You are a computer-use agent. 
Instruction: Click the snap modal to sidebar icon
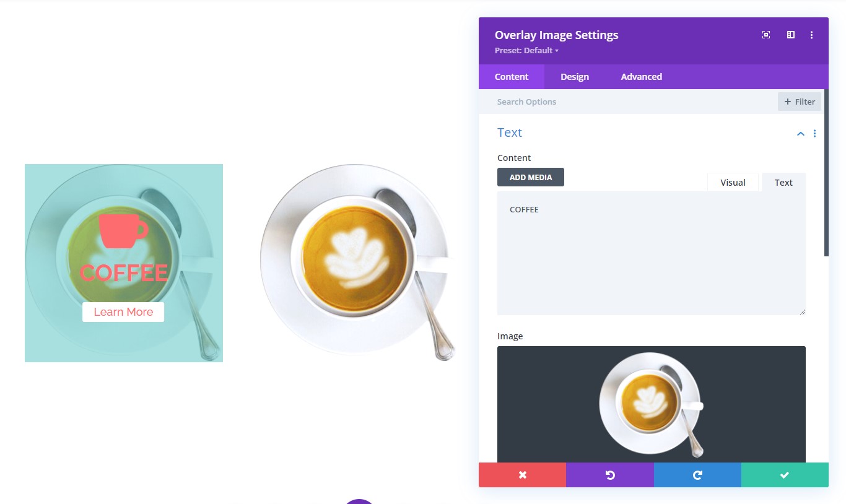pos(791,35)
